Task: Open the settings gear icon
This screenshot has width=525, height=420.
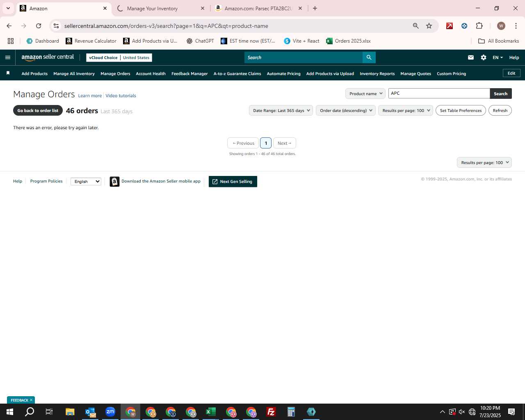Action: tap(484, 57)
